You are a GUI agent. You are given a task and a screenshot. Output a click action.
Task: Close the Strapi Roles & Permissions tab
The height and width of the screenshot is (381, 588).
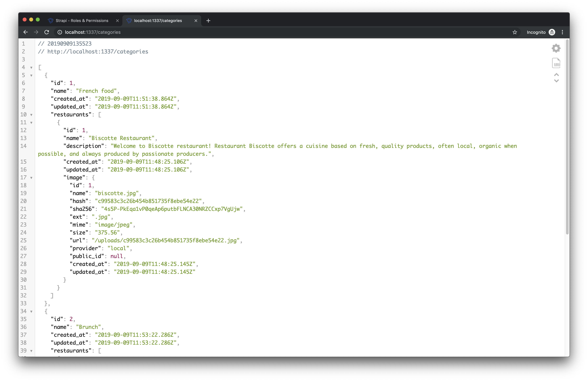117,21
